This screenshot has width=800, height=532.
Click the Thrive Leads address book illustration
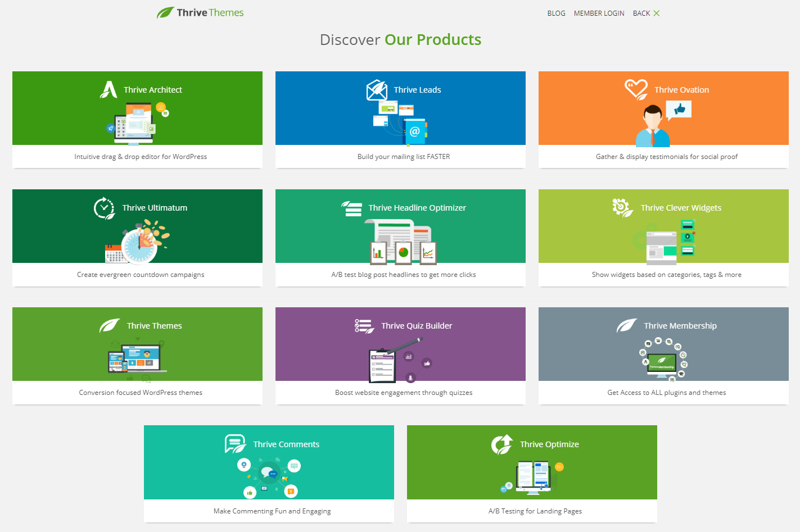(x=400, y=123)
